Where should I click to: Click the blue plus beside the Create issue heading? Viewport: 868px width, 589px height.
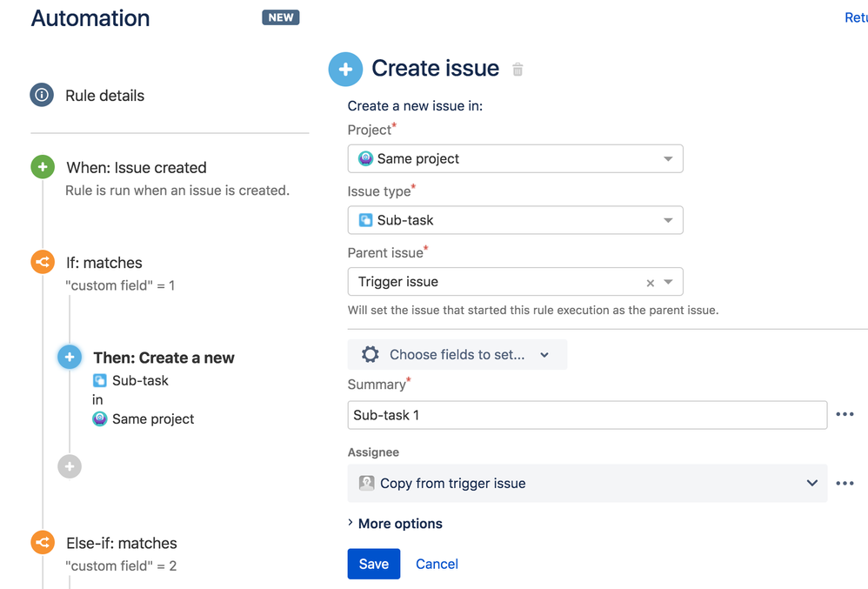(x=345, y=68)
